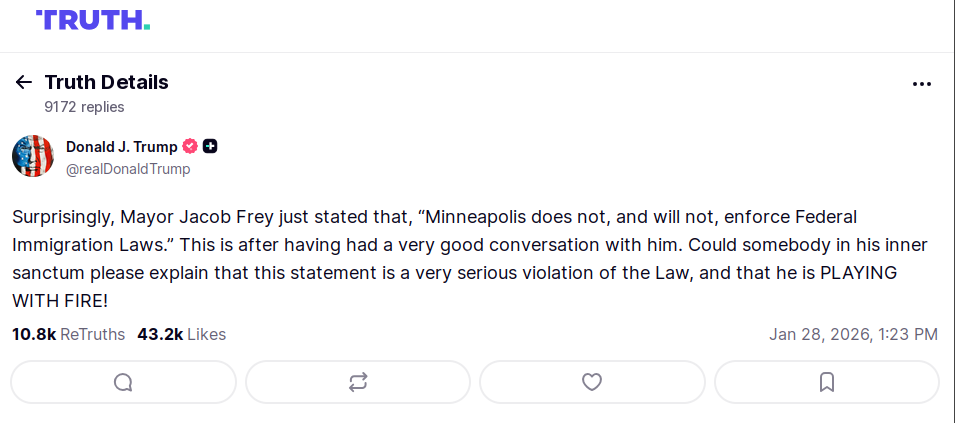Screen dimensions: 955x423
Task: View the 9172 replies count
Action: coord(84,107)
